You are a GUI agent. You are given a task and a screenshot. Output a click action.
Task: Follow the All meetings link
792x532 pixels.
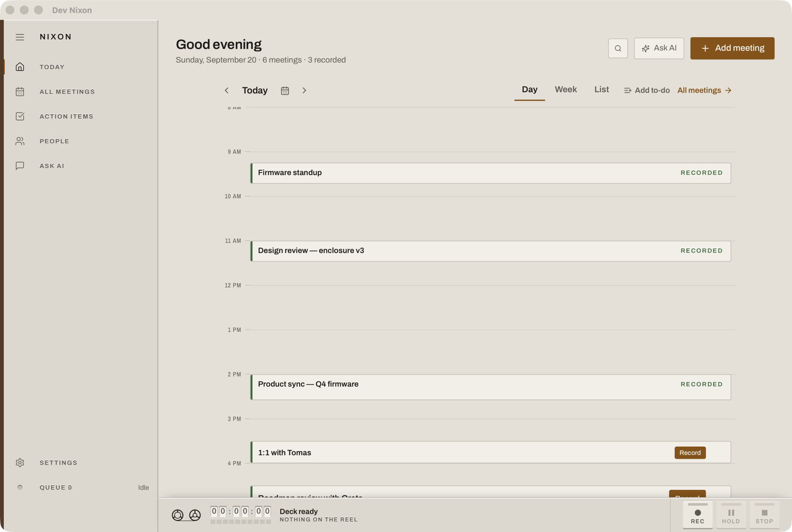(x=704, y=91)
